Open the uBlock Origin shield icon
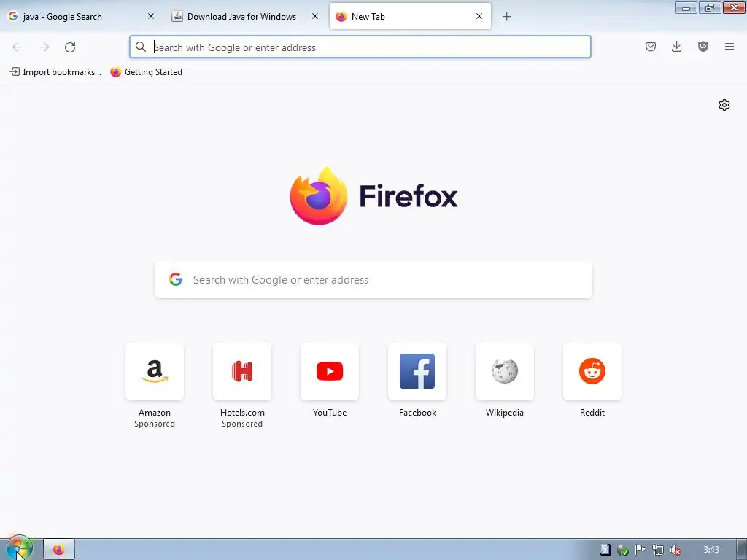 tap(703, 47)
